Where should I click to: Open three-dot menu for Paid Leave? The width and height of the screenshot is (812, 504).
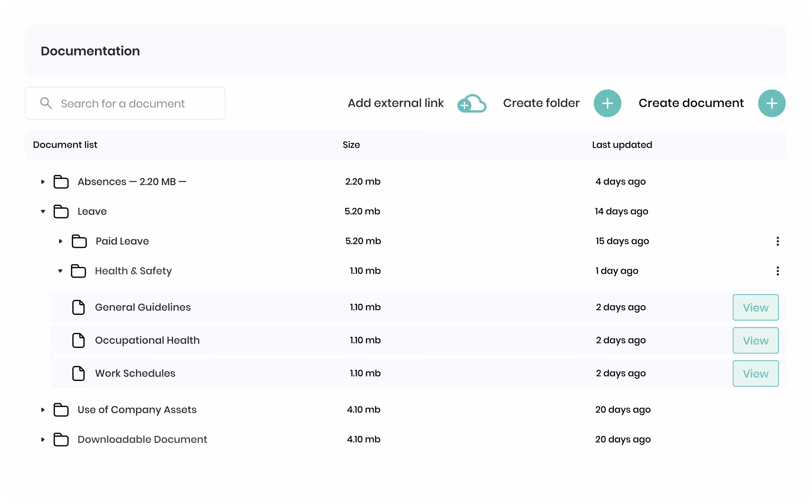tap(778, 241)
